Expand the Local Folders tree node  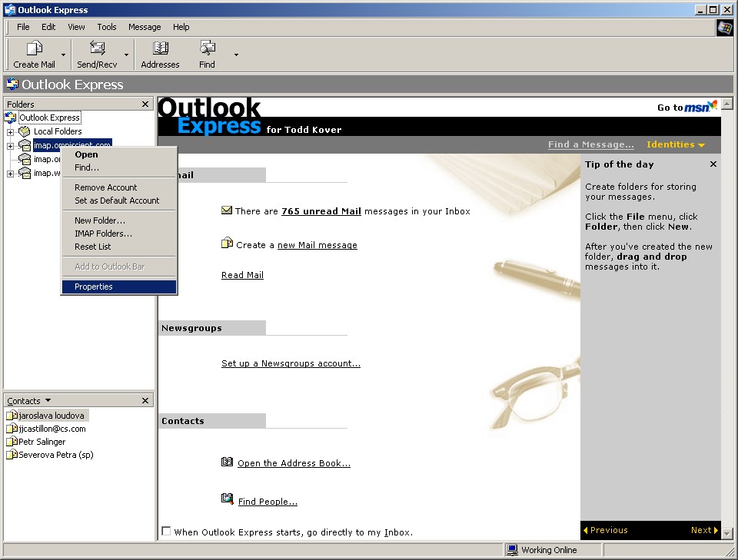[x=10, y=131]
